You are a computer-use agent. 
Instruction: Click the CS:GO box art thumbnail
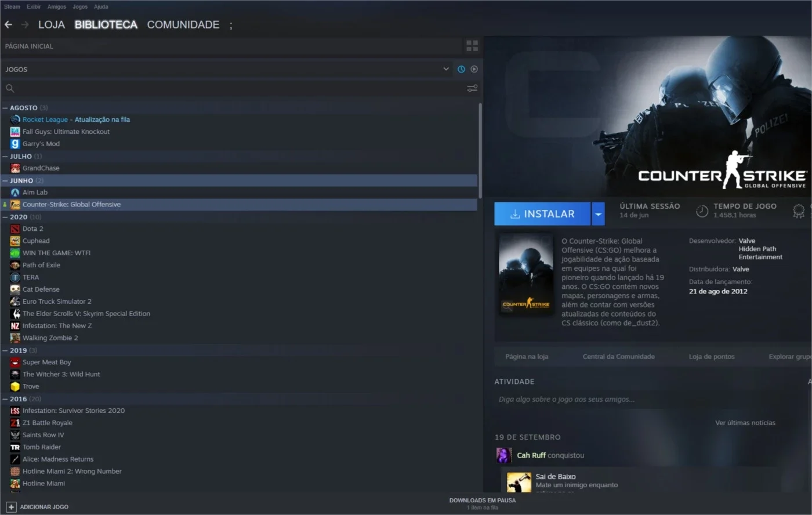click(526, 274)
